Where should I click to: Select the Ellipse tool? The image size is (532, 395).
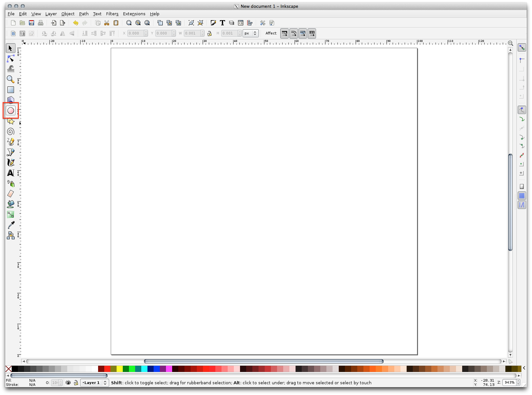[x=11, y=111]
